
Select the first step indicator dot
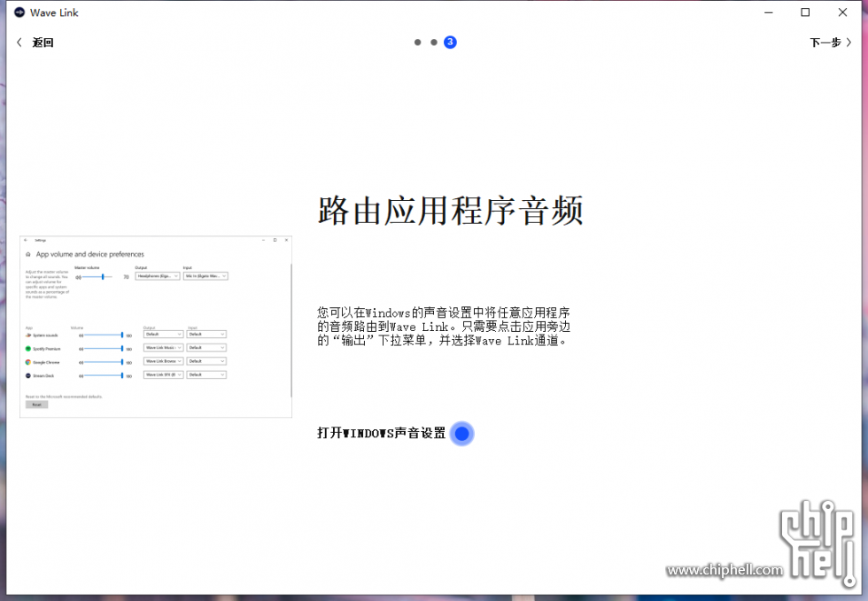point(417,42)
